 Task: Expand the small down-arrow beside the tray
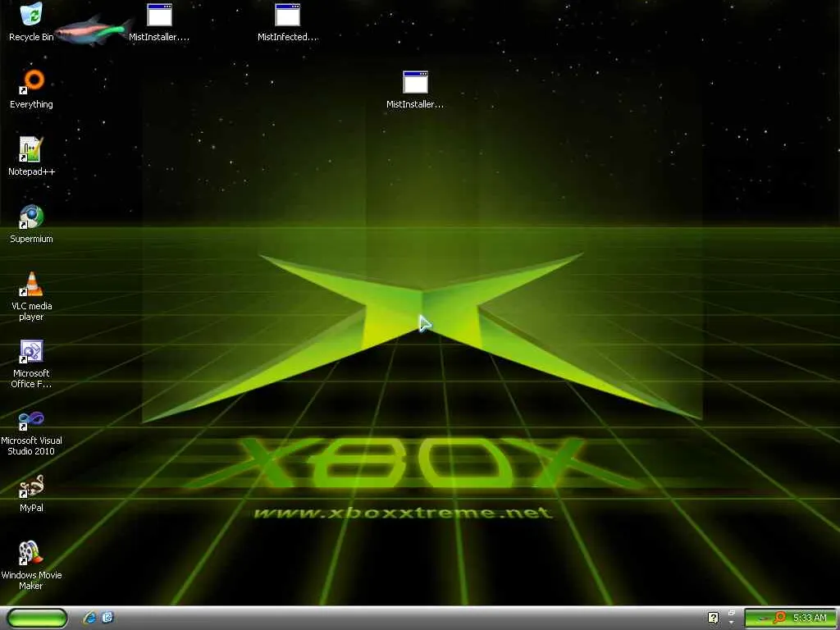click(x=732, y=623)
